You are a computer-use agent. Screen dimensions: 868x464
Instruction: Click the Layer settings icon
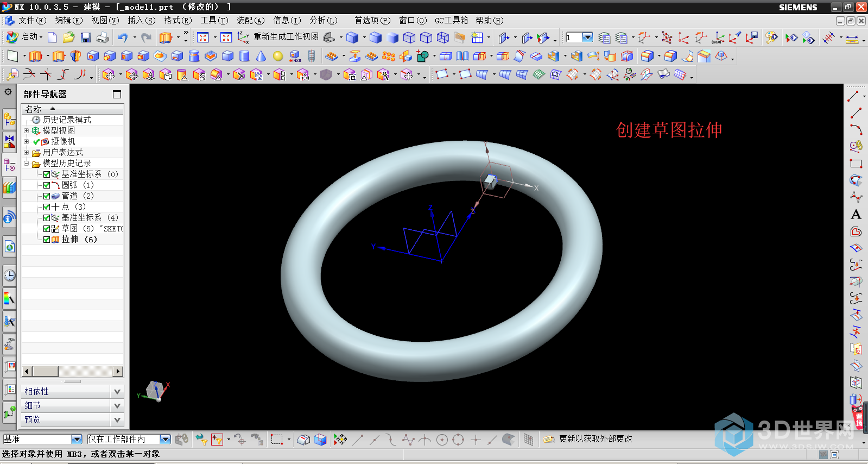pos(604,37)
